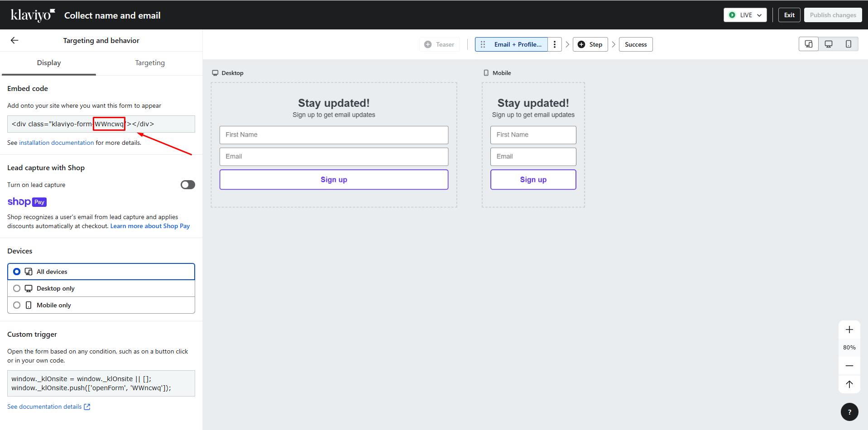
Task: Click the Exit button
Action: (x=789, y=15)
